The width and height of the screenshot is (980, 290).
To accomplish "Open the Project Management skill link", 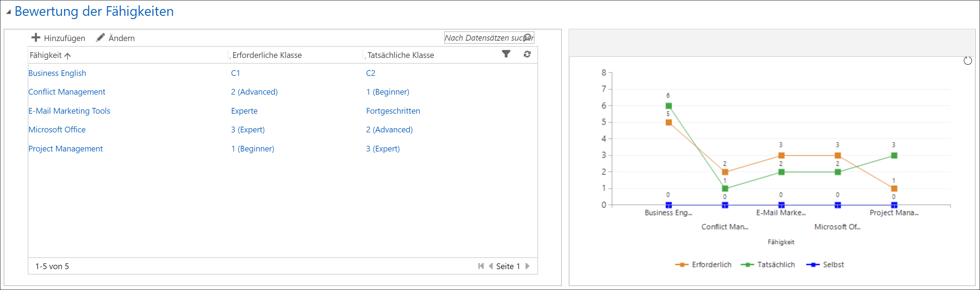I will (x=66, y=149).
